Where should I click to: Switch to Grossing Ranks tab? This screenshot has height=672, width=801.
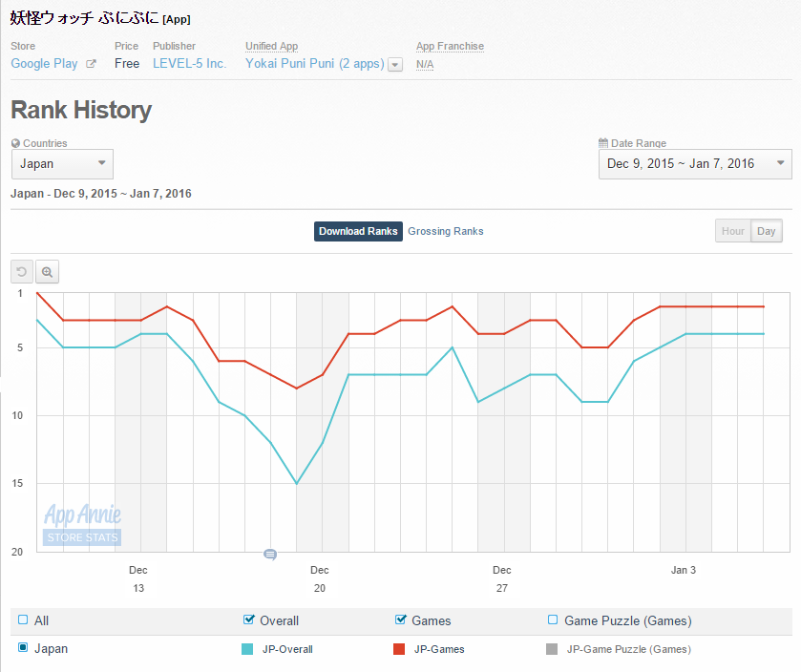(x=445, y=231)
